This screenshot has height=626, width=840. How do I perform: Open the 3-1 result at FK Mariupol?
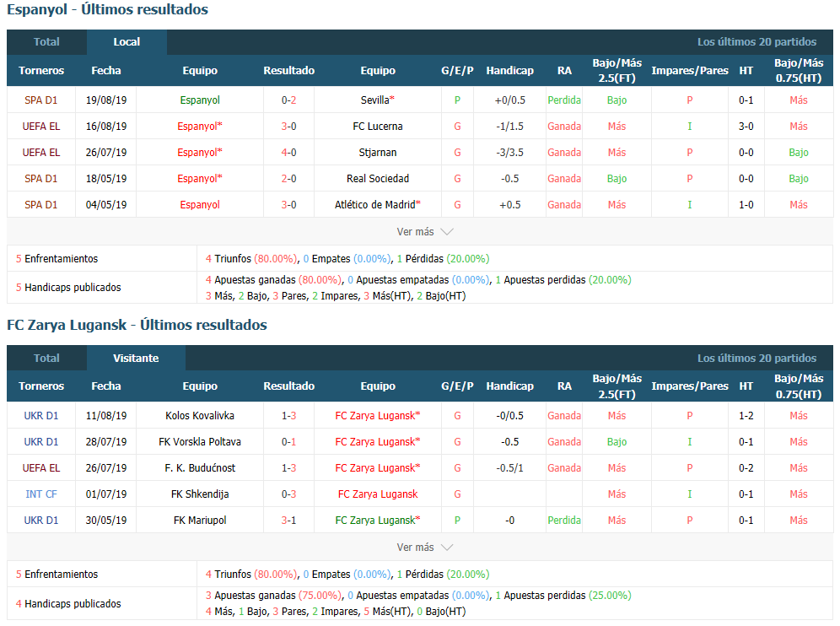(x=288, y=521)
